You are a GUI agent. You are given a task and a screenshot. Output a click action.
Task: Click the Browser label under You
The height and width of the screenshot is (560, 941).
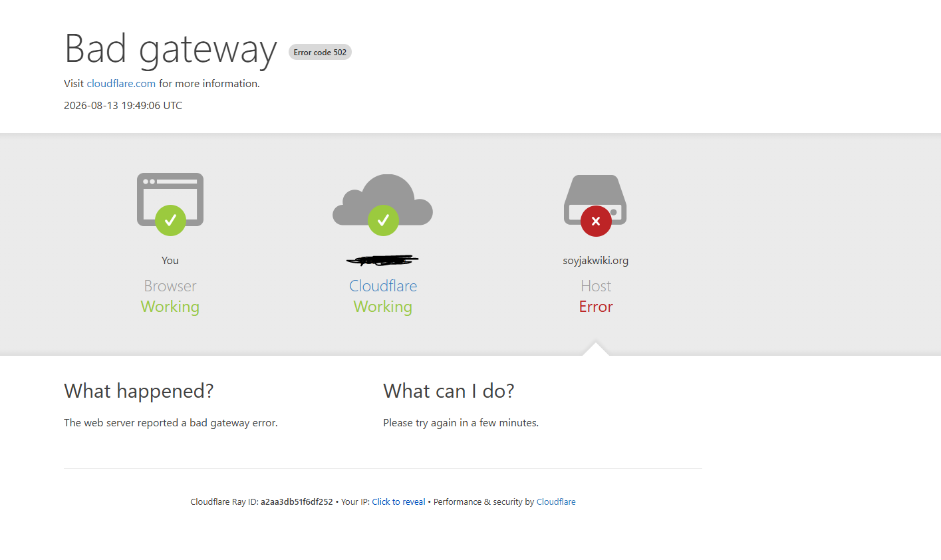click(170, 286)
